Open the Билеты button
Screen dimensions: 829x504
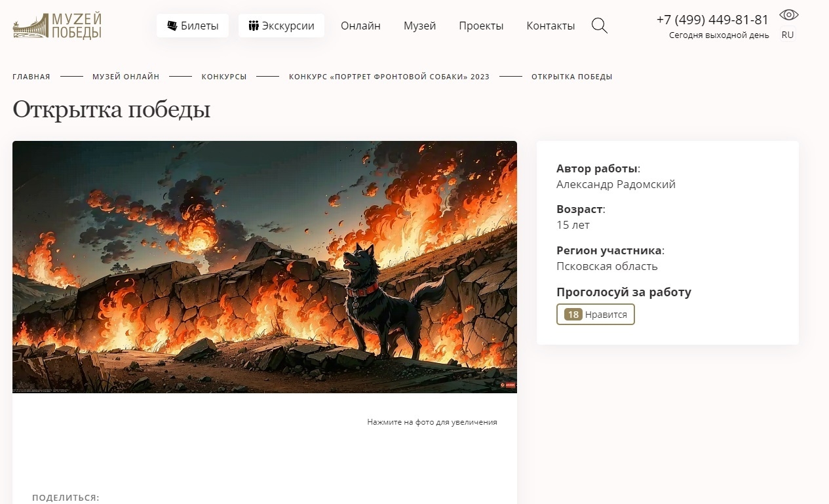(x=193, y=26)
